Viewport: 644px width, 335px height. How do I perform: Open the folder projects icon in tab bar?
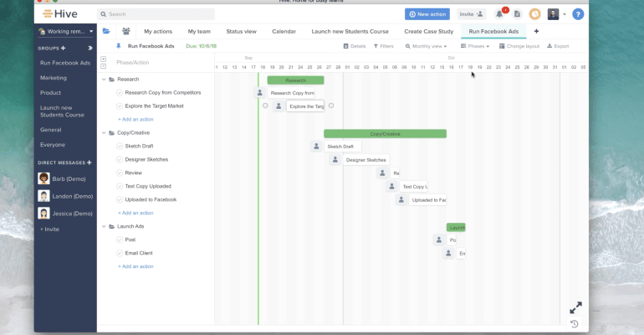(106, 31)
